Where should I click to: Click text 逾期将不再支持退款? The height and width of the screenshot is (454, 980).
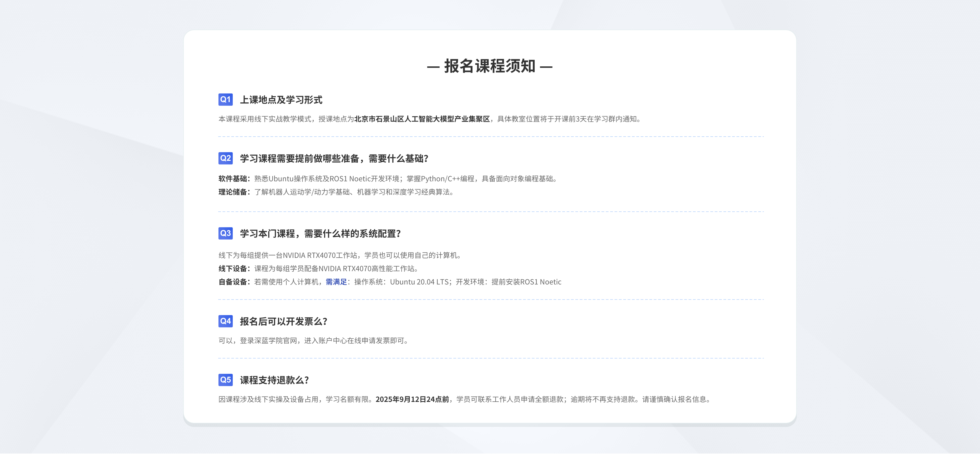click(603, 399)
